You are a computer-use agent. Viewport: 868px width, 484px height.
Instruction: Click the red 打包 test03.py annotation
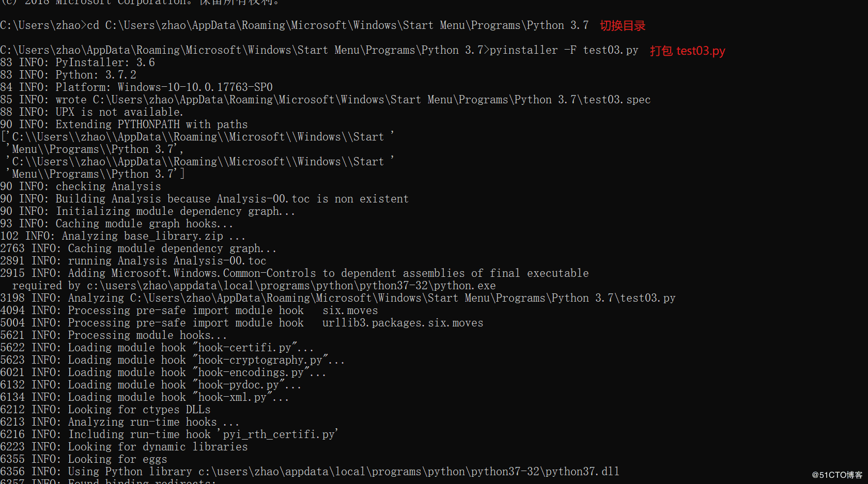[687, 51]
